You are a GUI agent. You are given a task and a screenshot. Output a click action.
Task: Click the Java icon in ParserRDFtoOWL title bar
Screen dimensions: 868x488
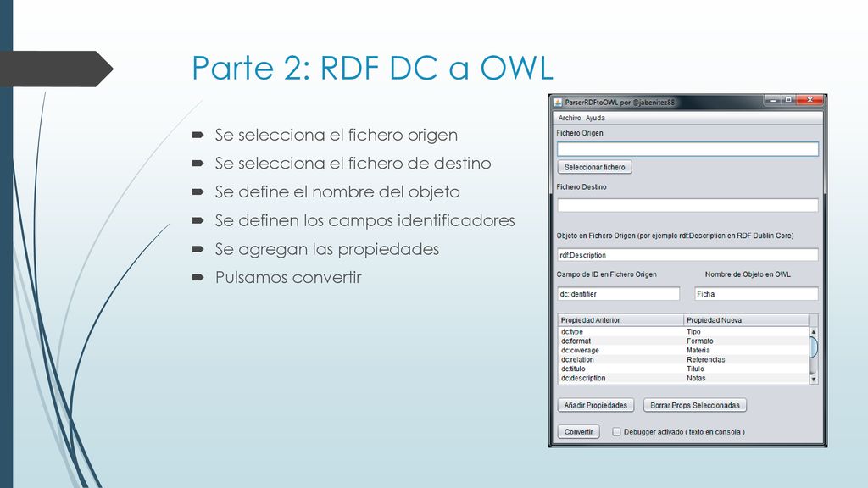tap(558, 103)
